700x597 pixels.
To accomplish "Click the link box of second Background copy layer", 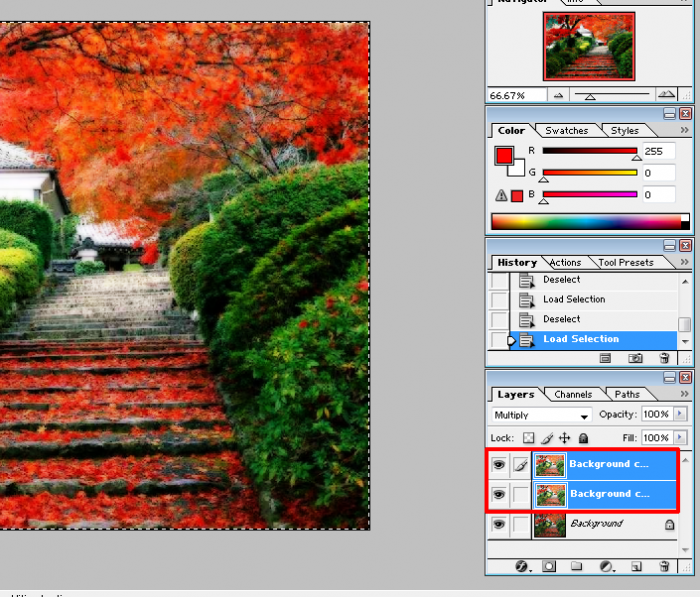I will (520, 495).
